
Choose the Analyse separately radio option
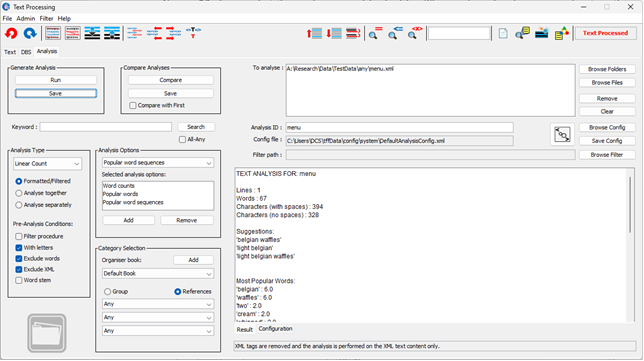point(18,205)
